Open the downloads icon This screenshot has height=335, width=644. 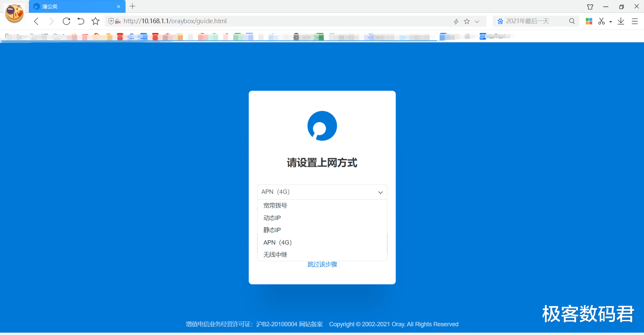(621, 21)
